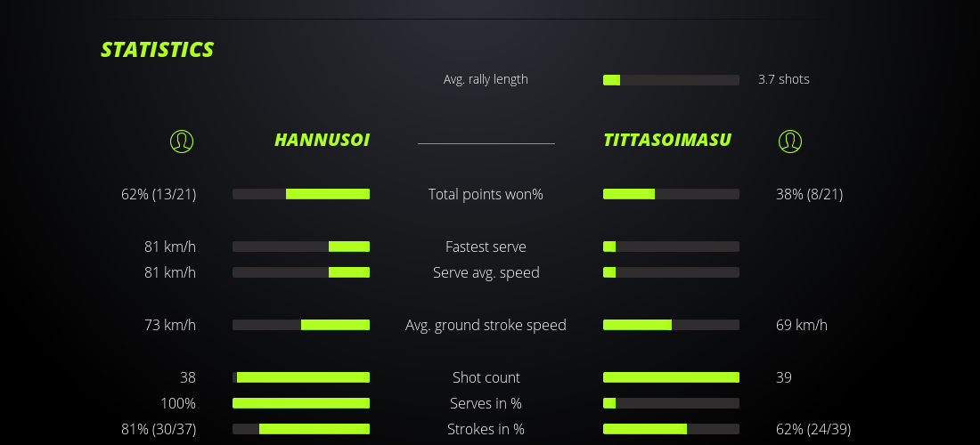This screenshot has width=980, height=445.
Task: Click the Total points won% label
Action: (486, 194)
